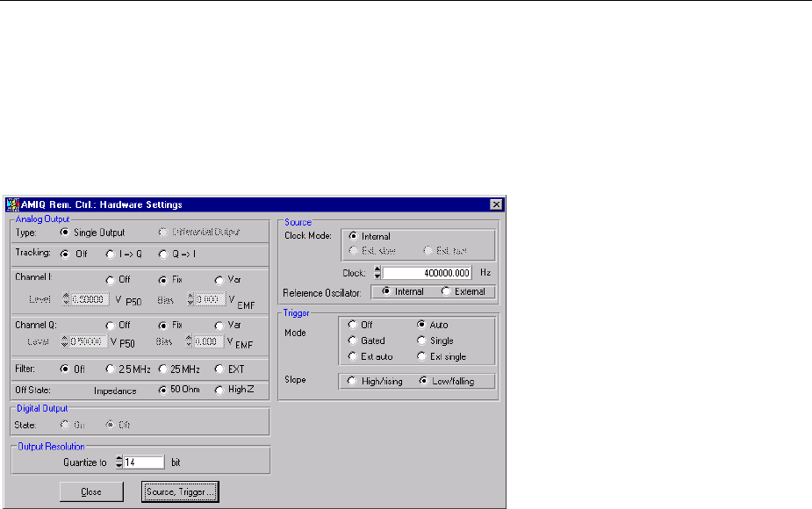Image resolution: width=812 pixels, height=509 pixels.
Task: Set Tracking to I -> Q
Action: point(111,254)
